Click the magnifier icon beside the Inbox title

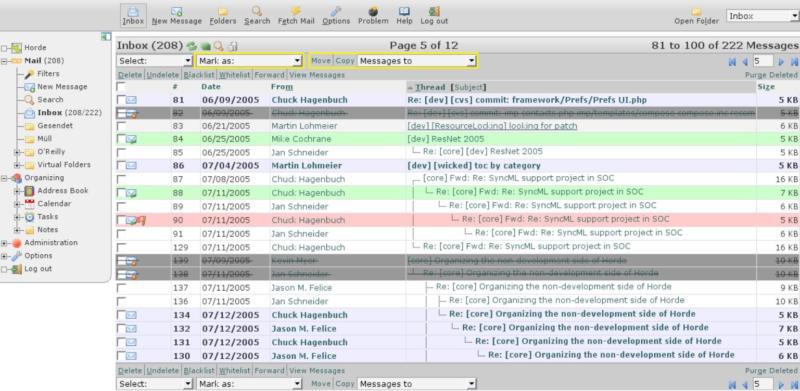click(x=218, y=46)
